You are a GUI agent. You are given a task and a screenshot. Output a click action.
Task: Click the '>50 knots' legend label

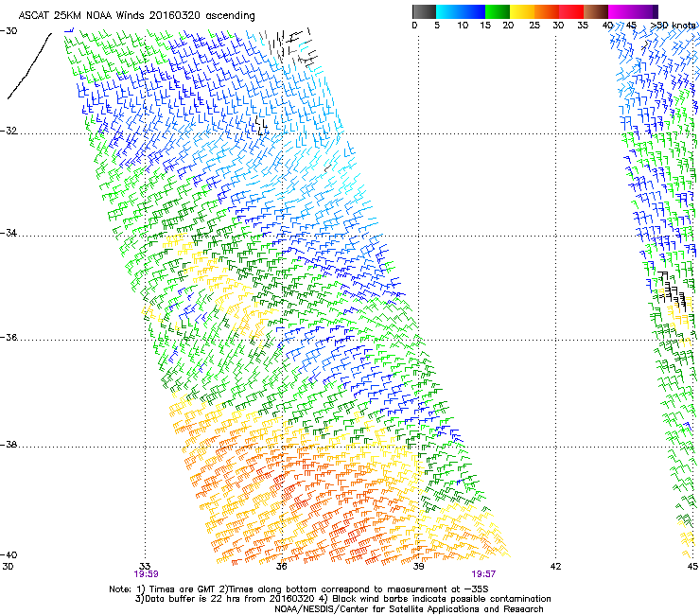673,26
